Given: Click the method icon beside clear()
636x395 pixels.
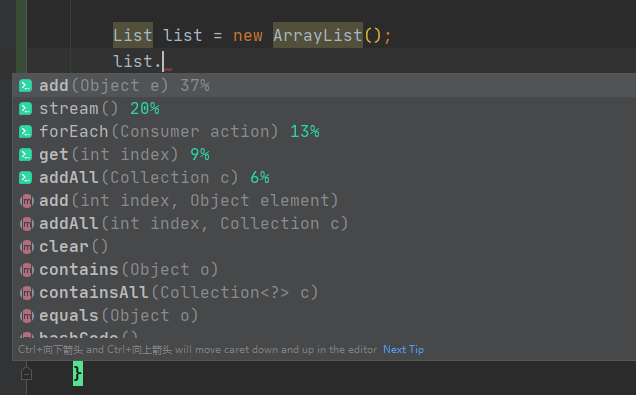Looking at the screenshot, I should point(27,247).
